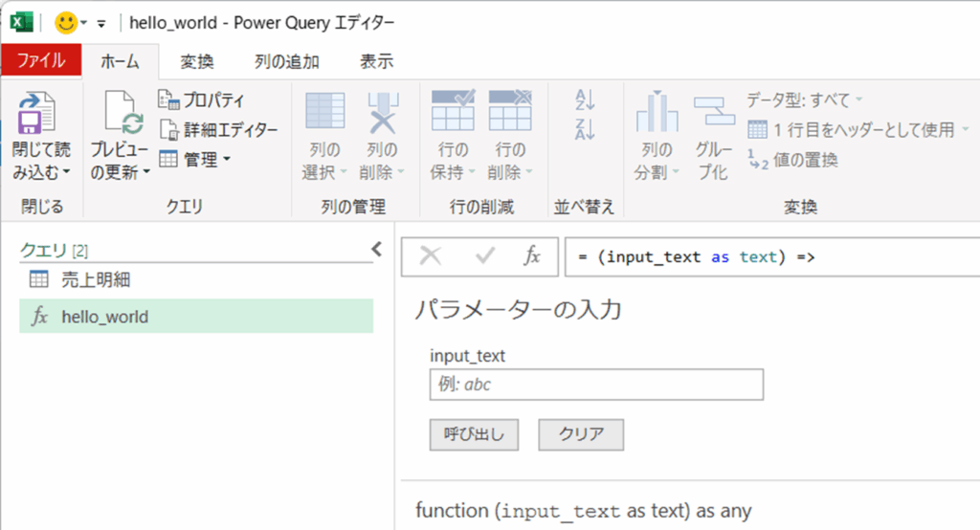Image resolution: width=980 pixels, height=530 pixels.
Task: Open the Data Type (データ型: すべて) dropdown
Action: click(x=804, y=99)
